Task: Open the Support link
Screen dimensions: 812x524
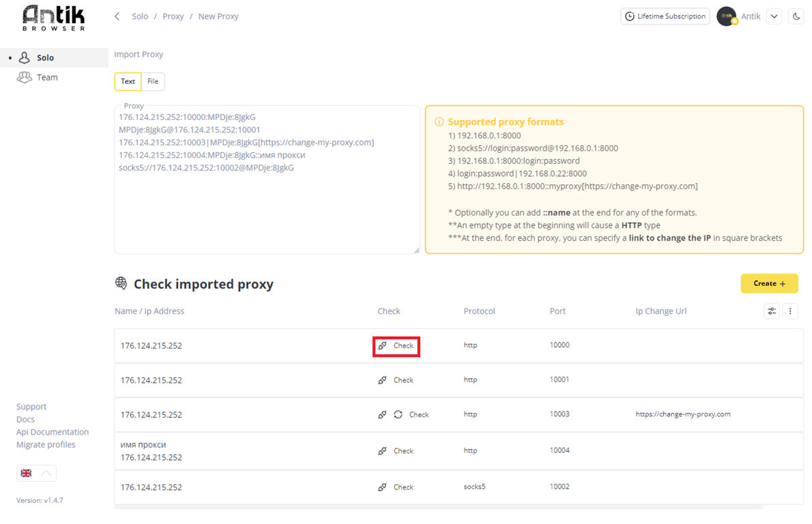Action: click(x=31, y=407)
